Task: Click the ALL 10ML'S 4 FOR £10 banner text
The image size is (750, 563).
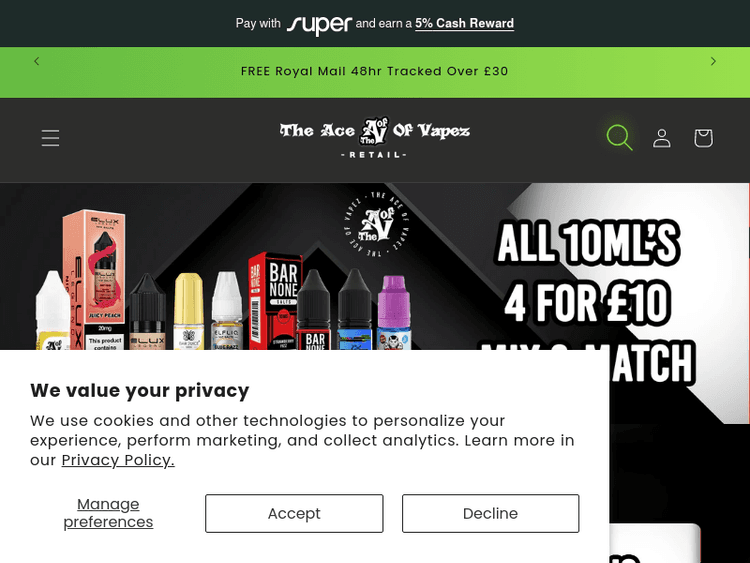Action: click(587, 274)
